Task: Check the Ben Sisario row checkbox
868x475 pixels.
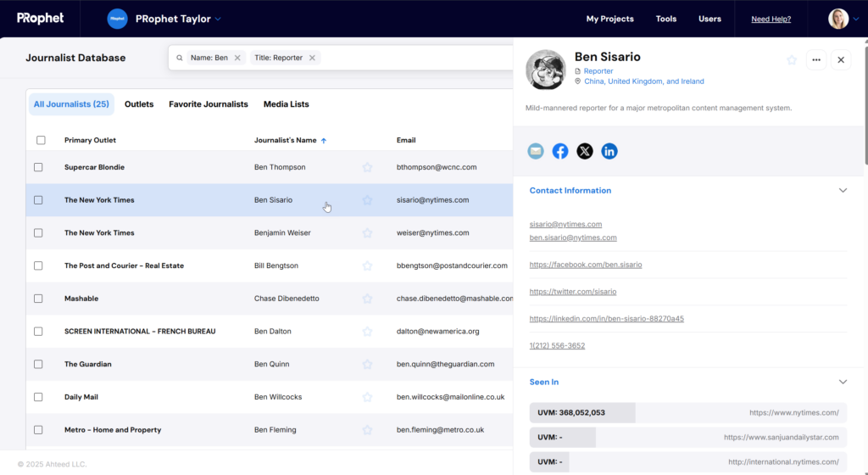Action: click(38, 200)
